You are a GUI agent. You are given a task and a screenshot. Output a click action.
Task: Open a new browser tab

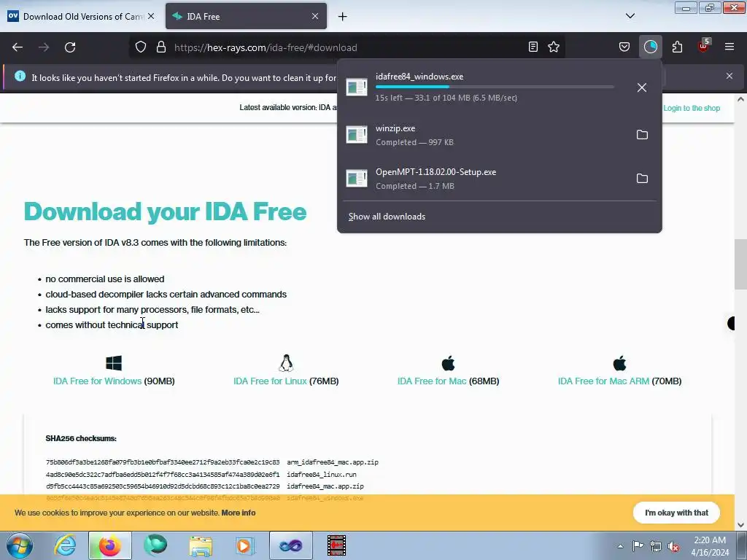coord(343,16)
